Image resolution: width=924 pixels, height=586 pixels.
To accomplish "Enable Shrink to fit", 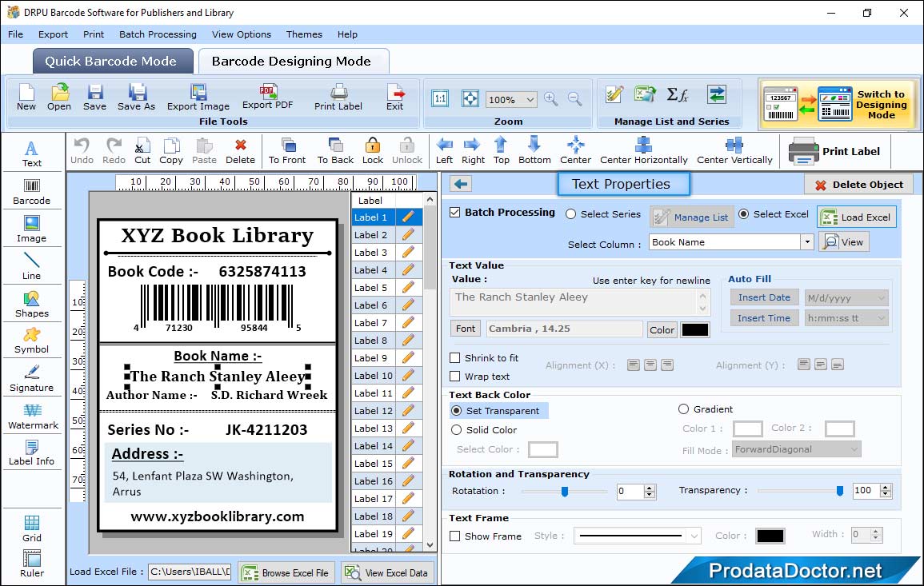I will [x=455, y=358].
